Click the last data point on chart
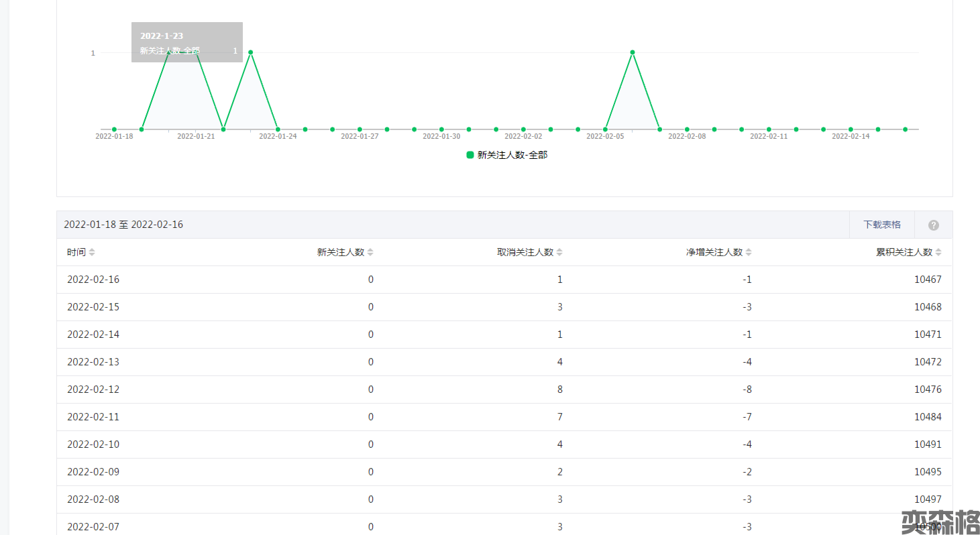This screenshot has height=535, width=980. coord(905,129)
